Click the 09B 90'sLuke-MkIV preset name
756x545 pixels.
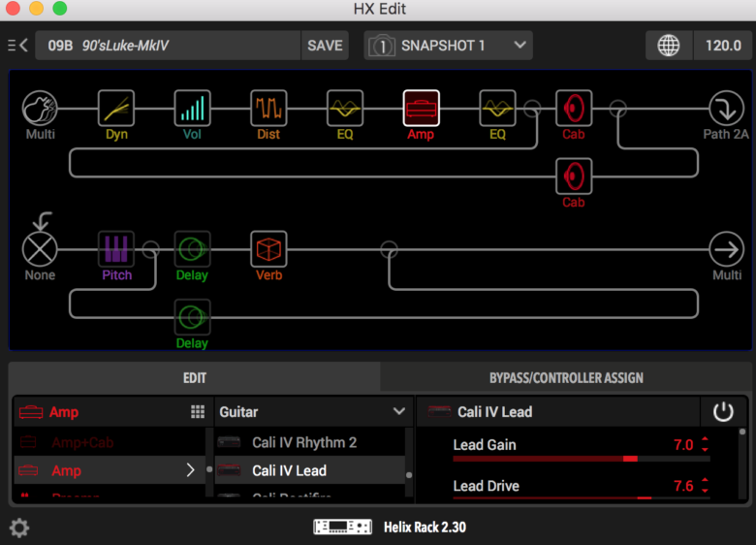point(168,46)
